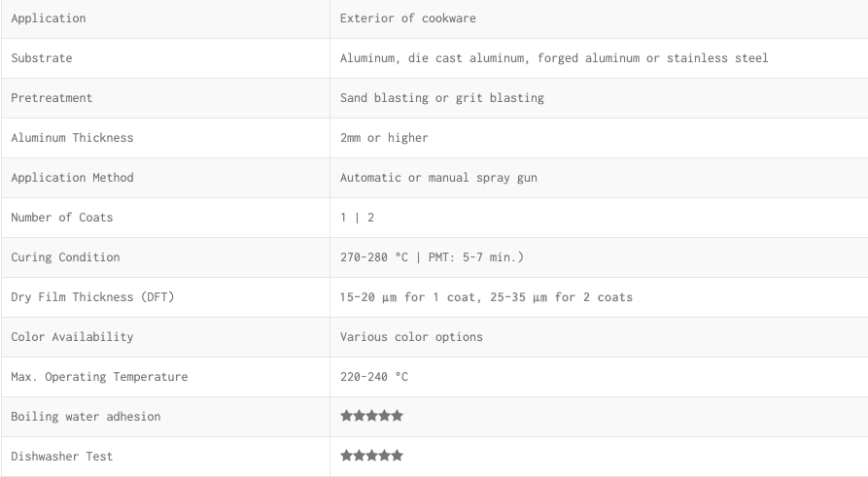Select the Various color options value
Image resolution: width=868 pixels, height=477 pixels.
pyautogui.click(x=411, y=337)
